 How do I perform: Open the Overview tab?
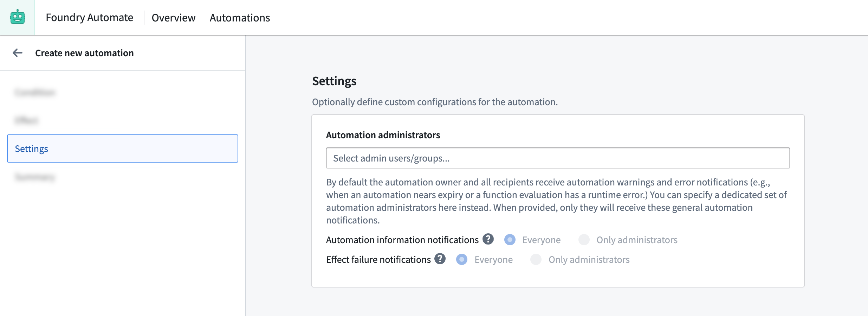174,18
